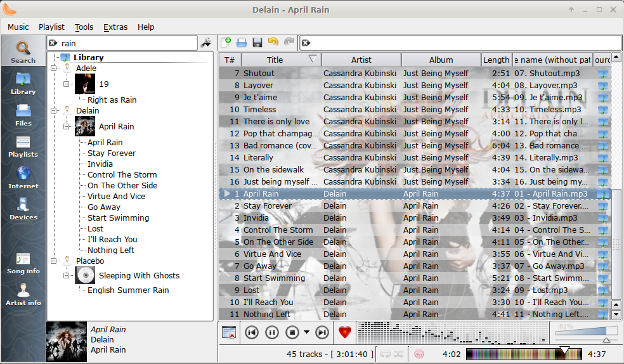The height and width of the screenshot is (364, 624).
Task: Select the Library root in the tree
Action: click(88, 57)
